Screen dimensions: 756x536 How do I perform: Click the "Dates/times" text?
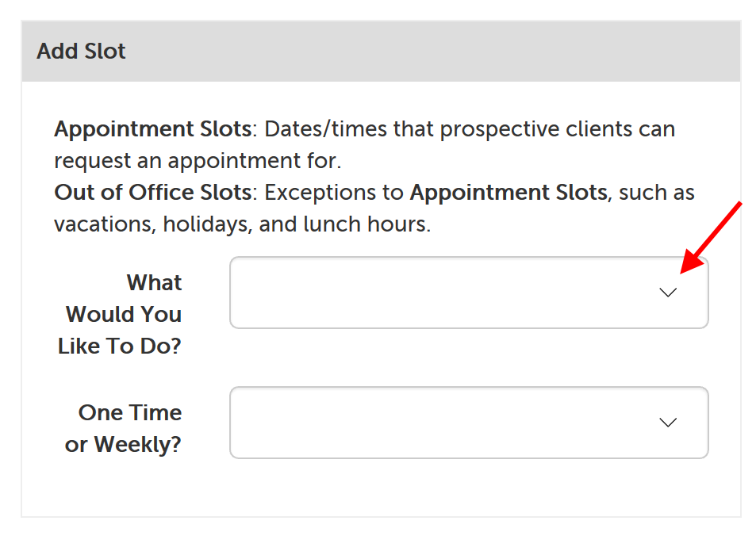(324, 129)
